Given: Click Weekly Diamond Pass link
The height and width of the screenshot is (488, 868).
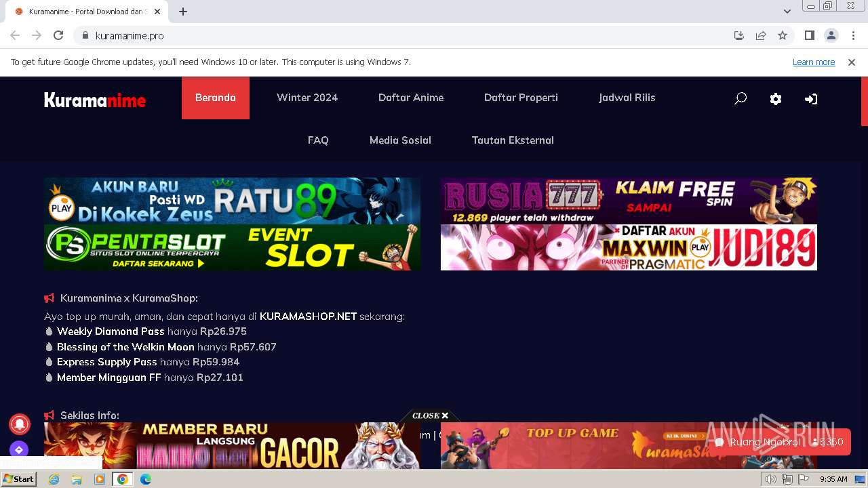Looking at the screenshot, I should [x=111, y=331].
